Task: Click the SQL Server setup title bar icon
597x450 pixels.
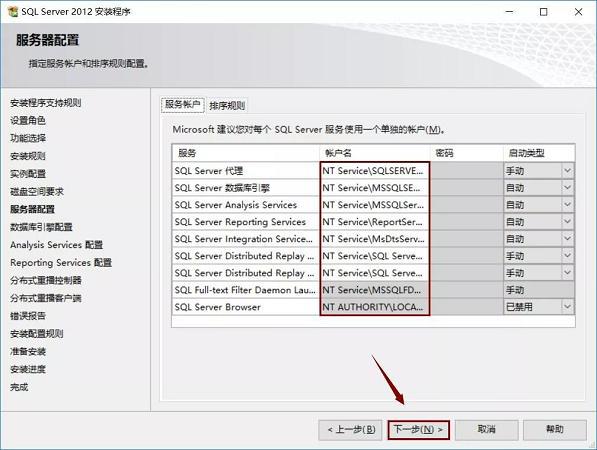Action: click(x=13, y=12)
